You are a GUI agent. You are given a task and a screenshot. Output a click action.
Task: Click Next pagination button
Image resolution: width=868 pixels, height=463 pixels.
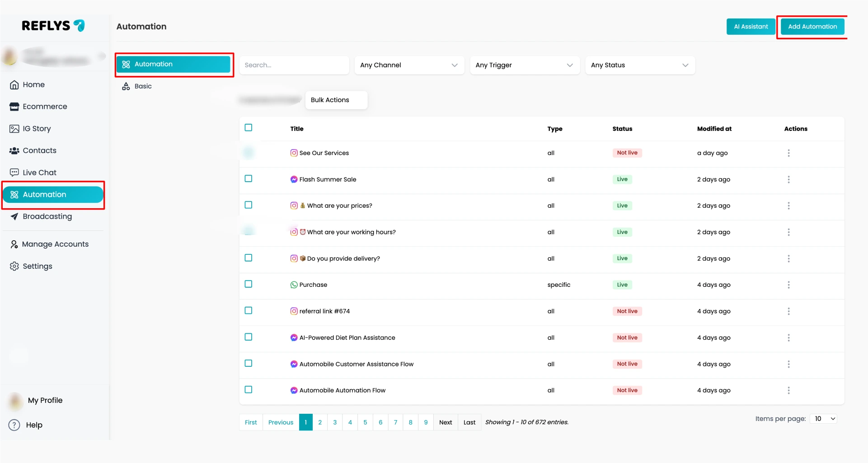[446, 422]
